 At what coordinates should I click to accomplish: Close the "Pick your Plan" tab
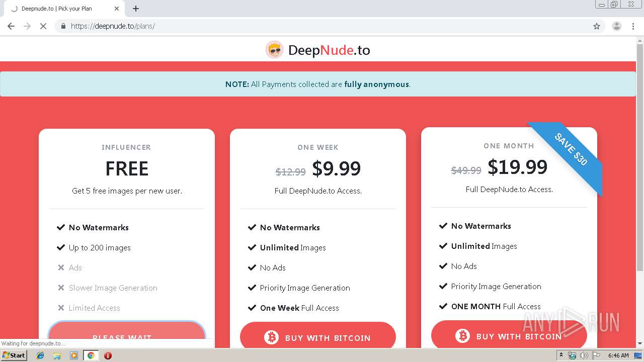(117, 9)
